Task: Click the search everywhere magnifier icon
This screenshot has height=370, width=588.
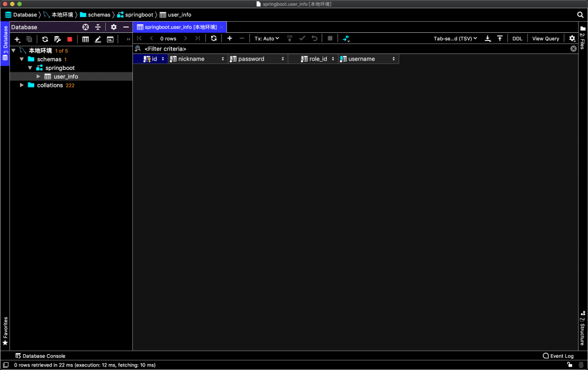Action: point(580,15)
